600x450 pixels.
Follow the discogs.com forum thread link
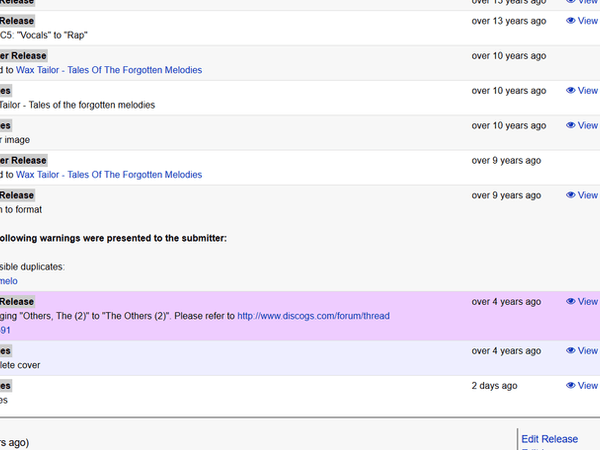click(313, 316)
